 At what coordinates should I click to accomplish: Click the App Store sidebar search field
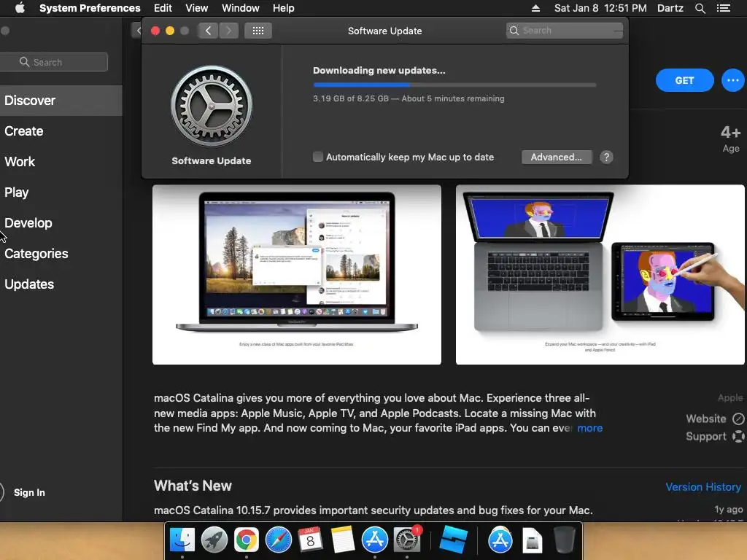pyautogui.click(x=53, y=62)
